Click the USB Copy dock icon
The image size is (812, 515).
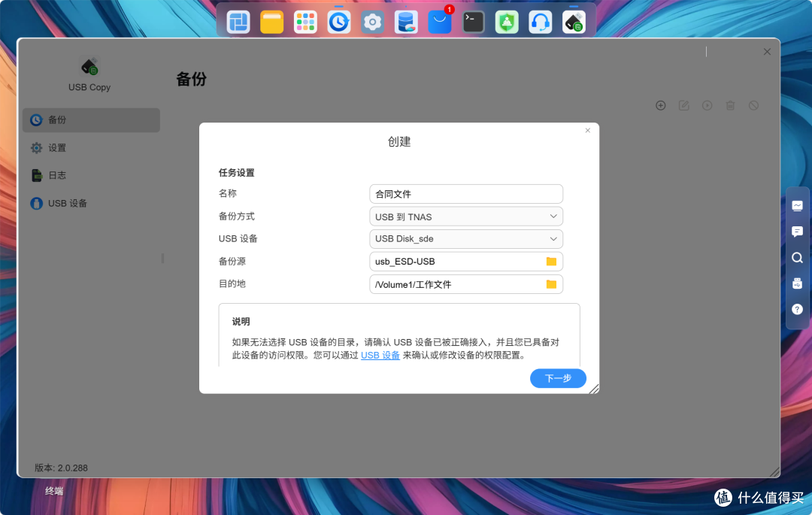pyautogui.click(x=574, y=23)
